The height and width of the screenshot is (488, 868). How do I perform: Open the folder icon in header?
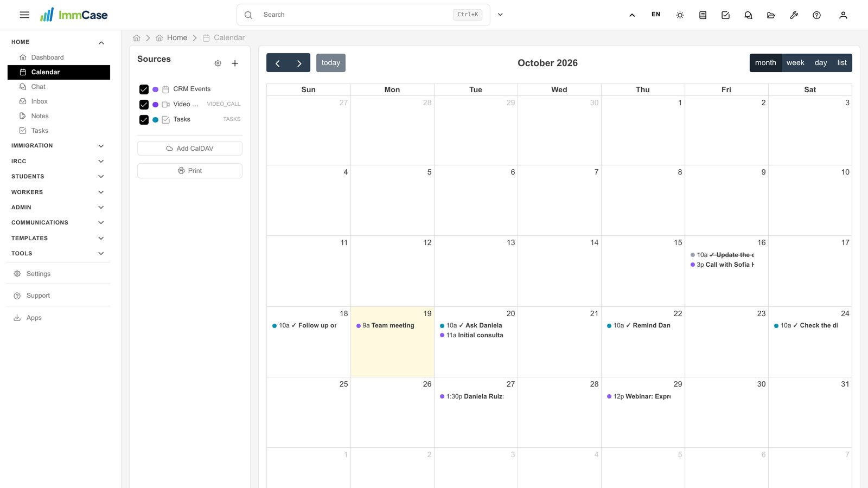(x=771, y=15)
